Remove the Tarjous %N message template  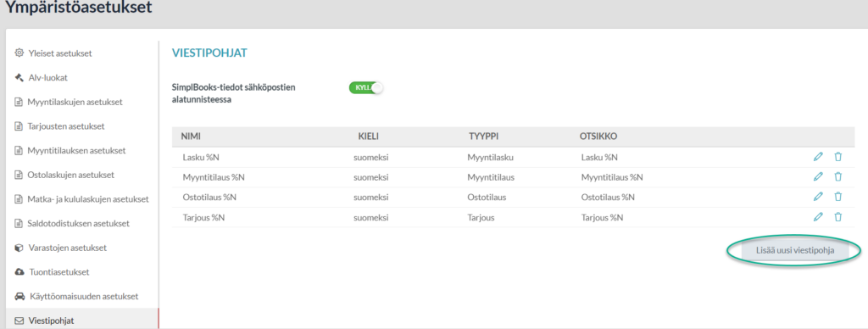(x=838, y=217)
